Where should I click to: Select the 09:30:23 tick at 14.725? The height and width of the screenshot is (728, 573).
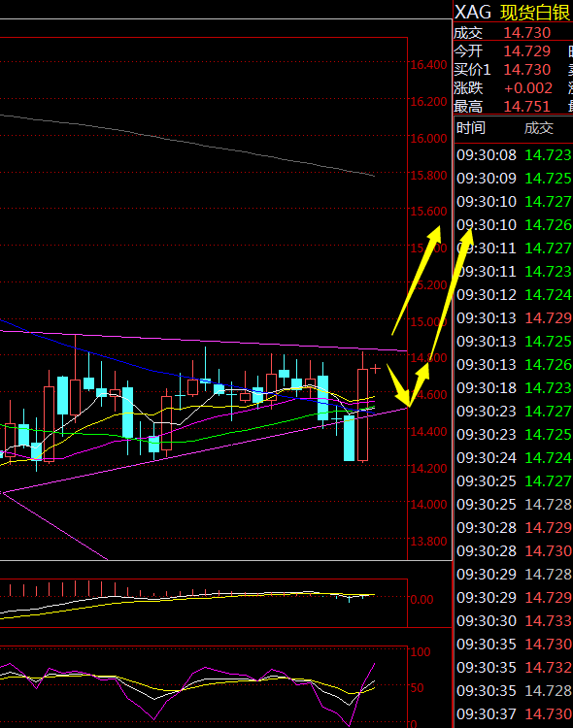pyautogui.click(x=514, y=435)
